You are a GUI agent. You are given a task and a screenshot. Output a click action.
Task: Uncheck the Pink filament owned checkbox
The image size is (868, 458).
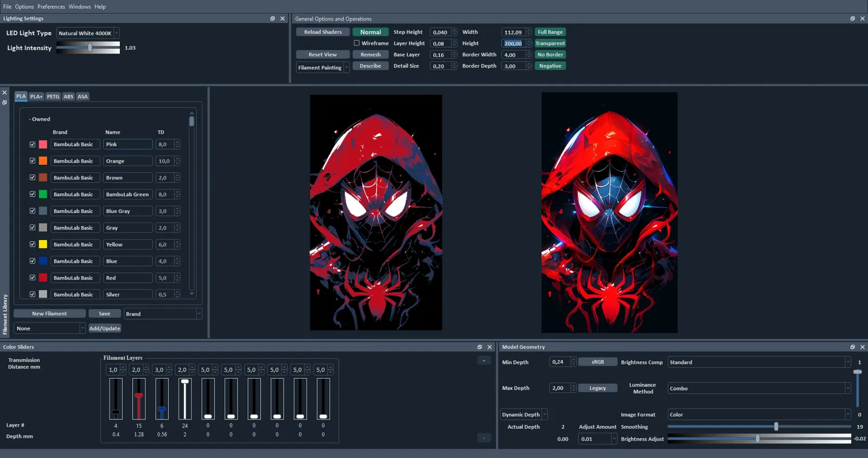[33, 145]
